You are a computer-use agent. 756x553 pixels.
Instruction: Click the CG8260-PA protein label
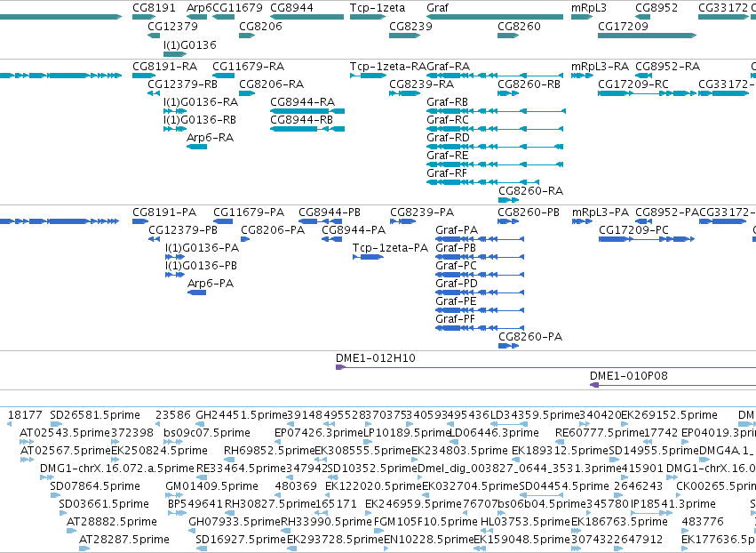click(x=531, y=337)
